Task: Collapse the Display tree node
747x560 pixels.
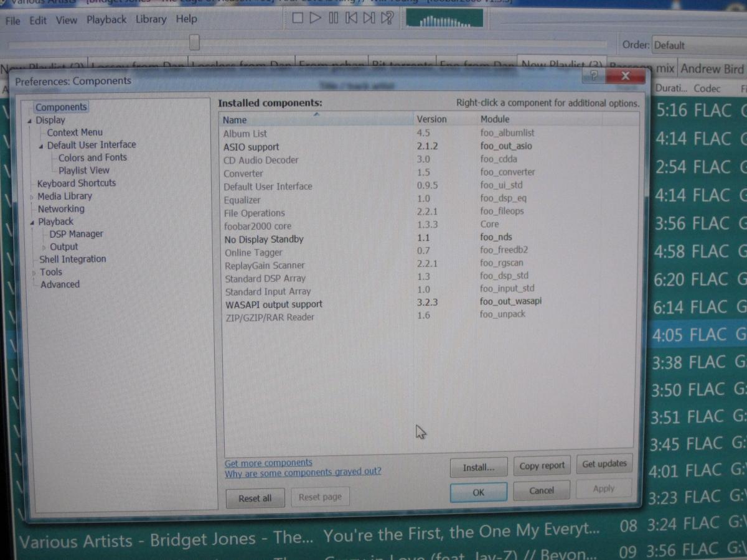Action: click(x=29, y=121)
